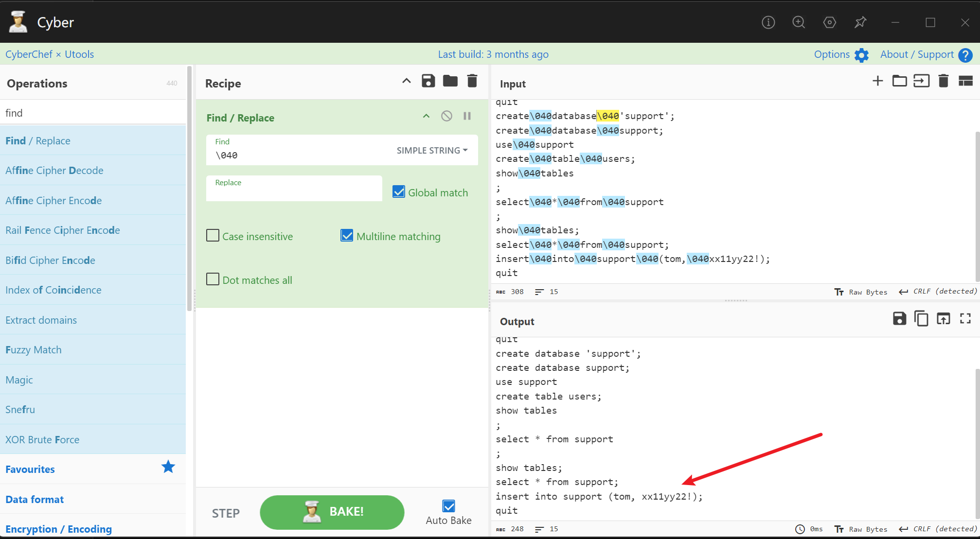
Task: Collapse the Find / Replace operation
Action: pyautogui.click(x=426, y=116)
